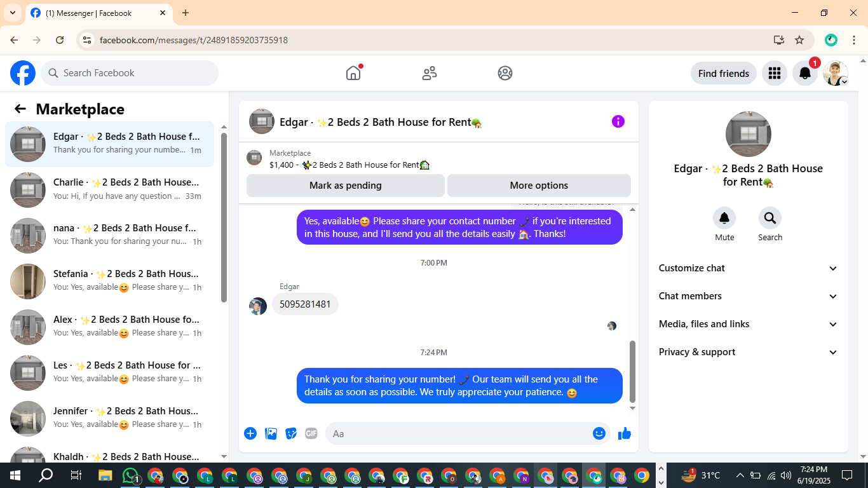Screen dimensions: 868x488
Task: Open the Facebook menu grid icon
Action: [774, 73]
